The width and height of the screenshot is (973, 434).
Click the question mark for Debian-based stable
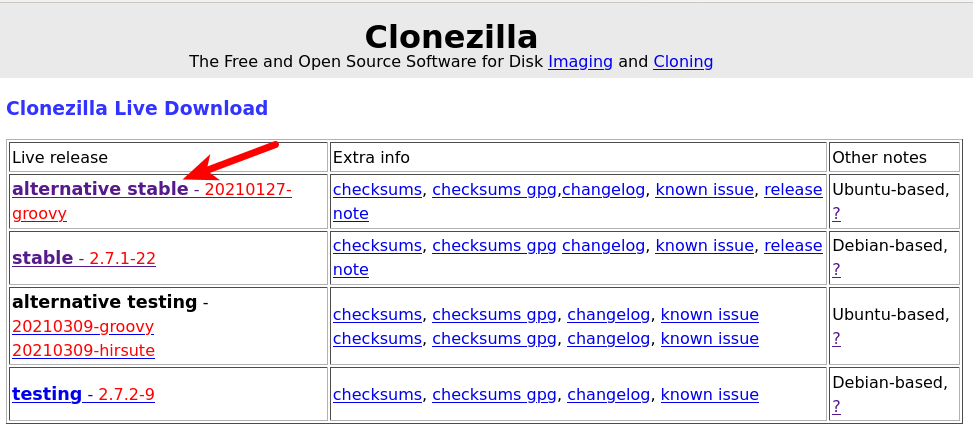click(x=836, y=269)
